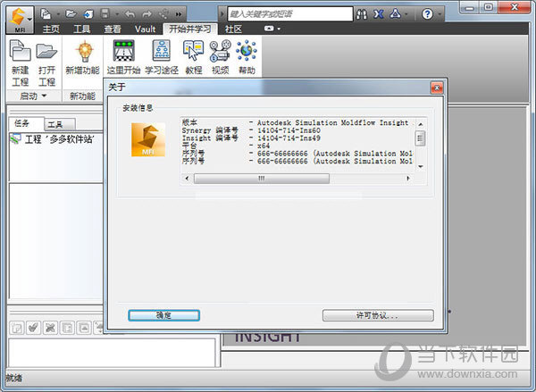This screenshot has width=536, height=392.
Task: Open the 社区 ribbon tab
Action: (233, 29)
